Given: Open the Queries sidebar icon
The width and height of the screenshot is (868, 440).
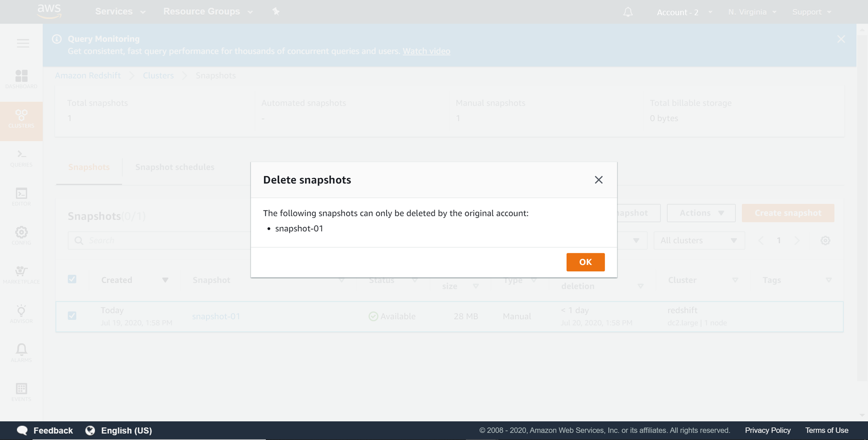Looking at the screenshot, I should 21,159.
